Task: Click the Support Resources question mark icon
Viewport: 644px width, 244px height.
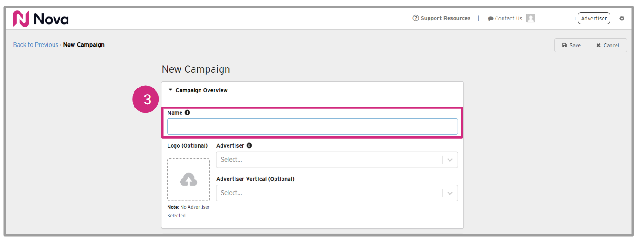Action: pyautogui.click(x=416, y=18)
